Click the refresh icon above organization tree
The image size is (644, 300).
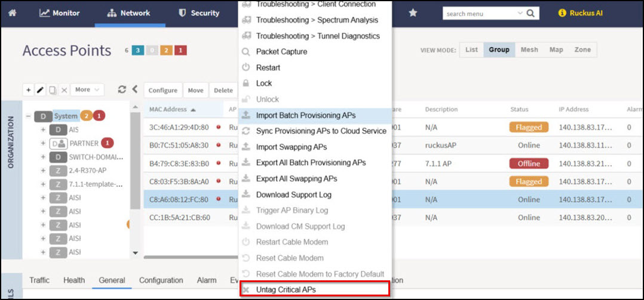click(x=122, y=89)
